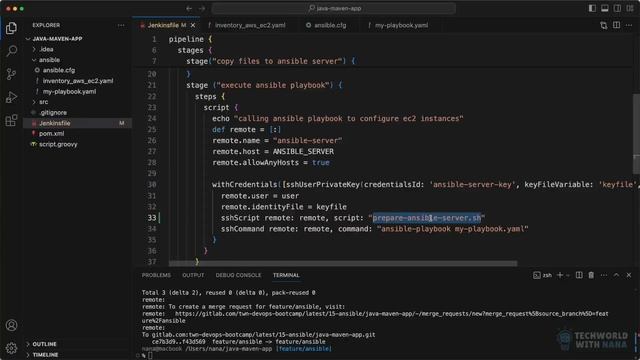
Task: Open changes compare icon in editor toolbar
Action: [604, 25]
